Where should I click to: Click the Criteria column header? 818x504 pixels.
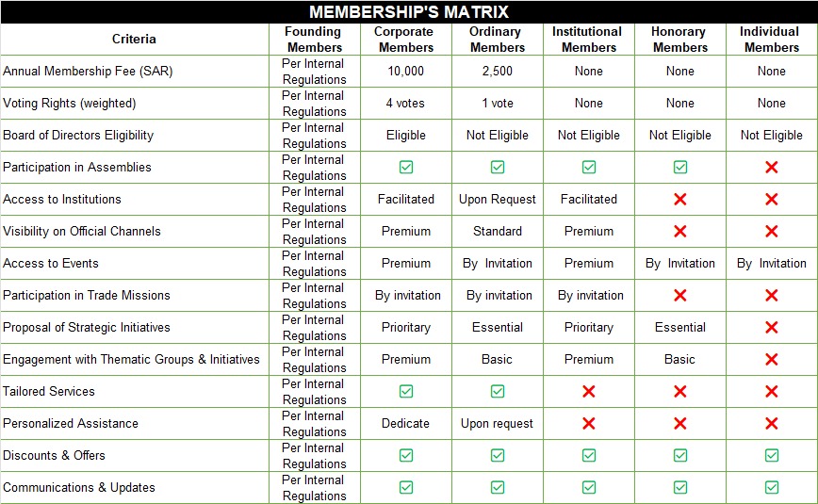134,40
